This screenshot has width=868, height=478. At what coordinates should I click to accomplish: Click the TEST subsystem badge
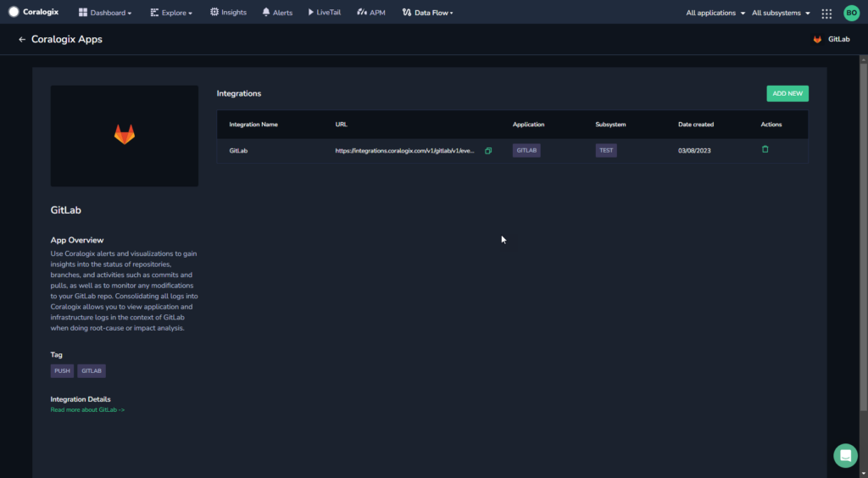coord(606,151)
